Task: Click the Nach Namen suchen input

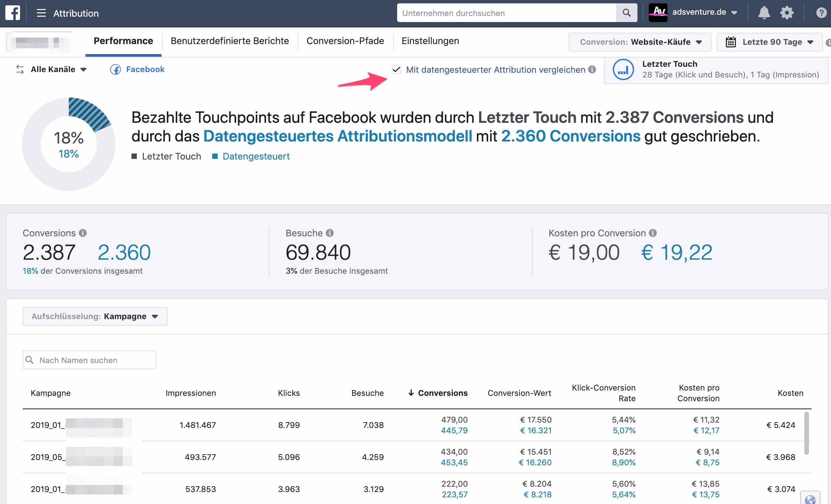Action: (89, 360)
